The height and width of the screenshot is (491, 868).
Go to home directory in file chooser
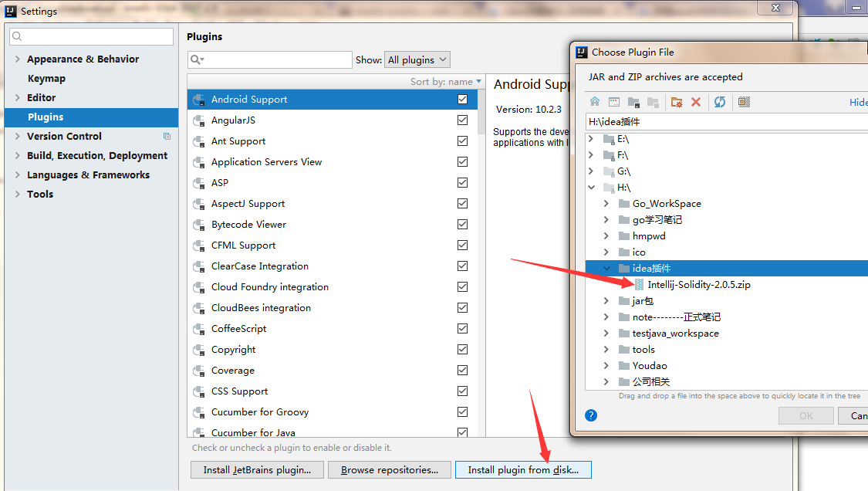tap(595, 102)
